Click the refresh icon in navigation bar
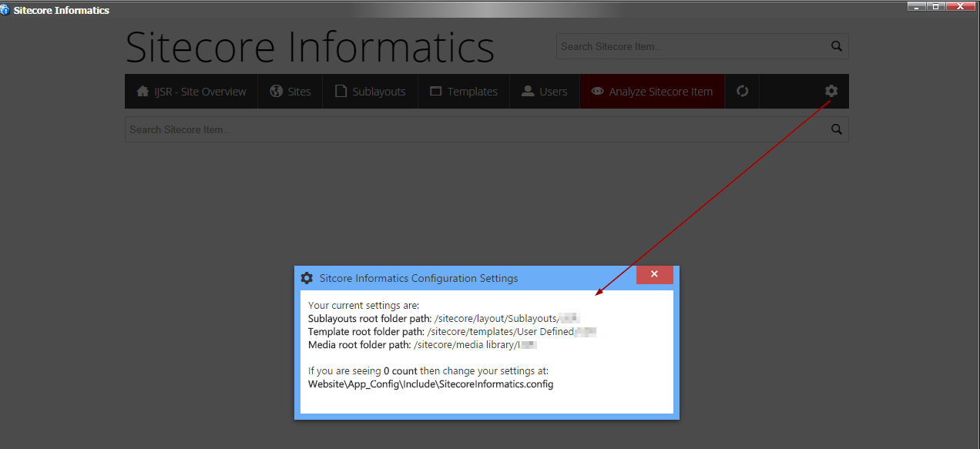Viewport: 980px width, 449px height. (742, 91)
